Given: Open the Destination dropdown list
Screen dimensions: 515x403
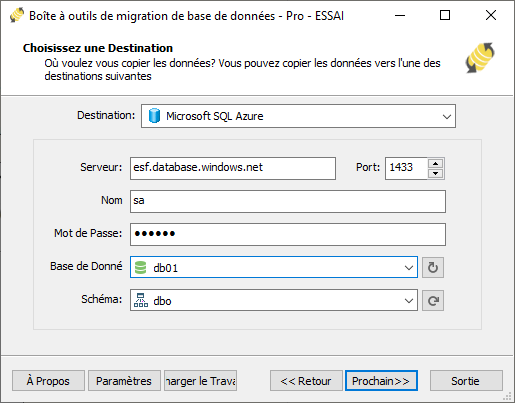Looking at the screenshot, I should [x=298, y=116].
